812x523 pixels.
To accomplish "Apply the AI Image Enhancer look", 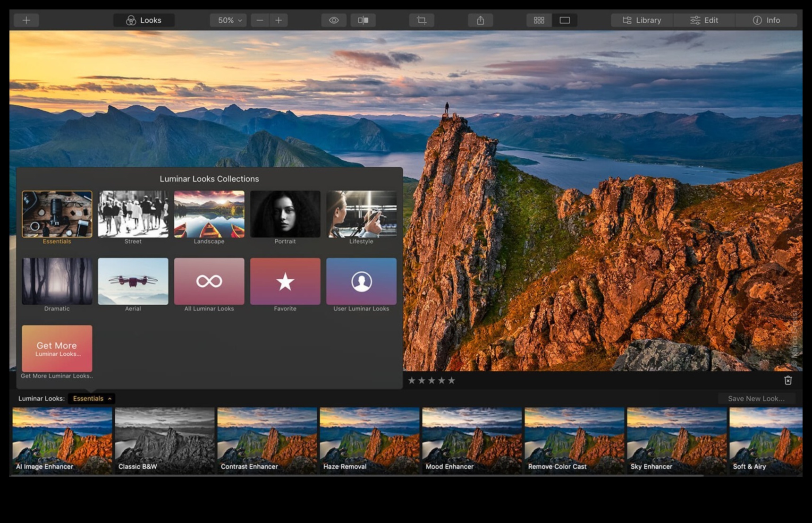I will tap(62, 441).
